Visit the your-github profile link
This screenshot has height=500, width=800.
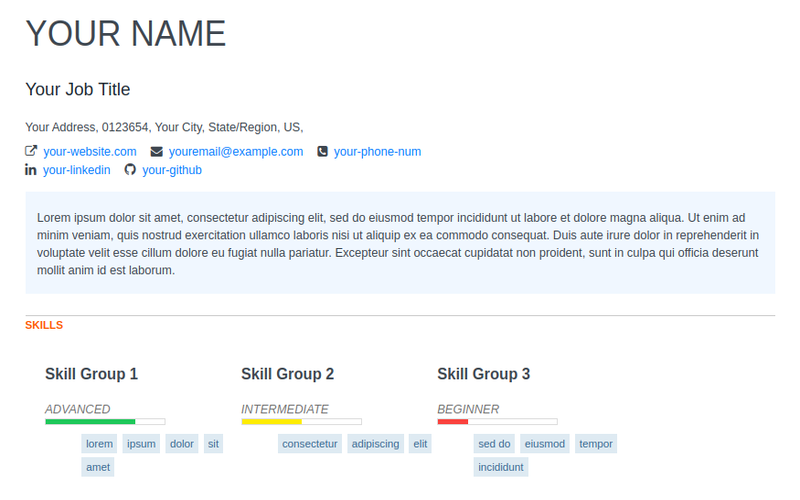click(172, 170)
